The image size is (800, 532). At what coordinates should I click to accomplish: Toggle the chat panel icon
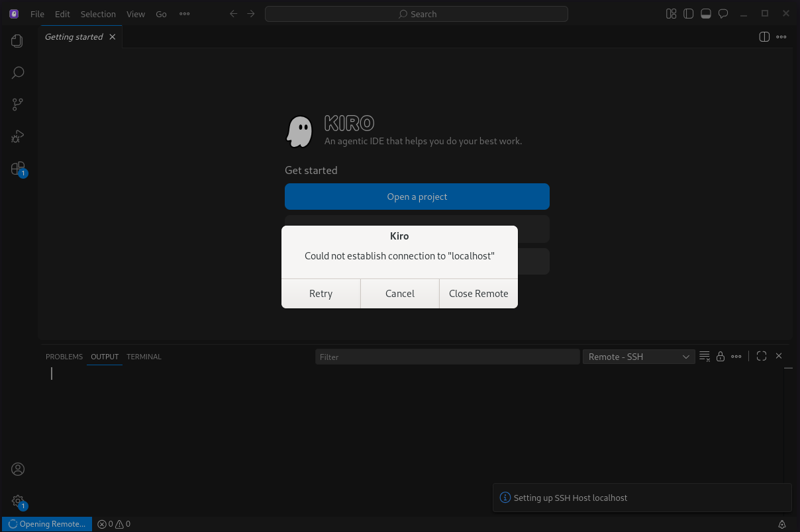click(723, 14)
